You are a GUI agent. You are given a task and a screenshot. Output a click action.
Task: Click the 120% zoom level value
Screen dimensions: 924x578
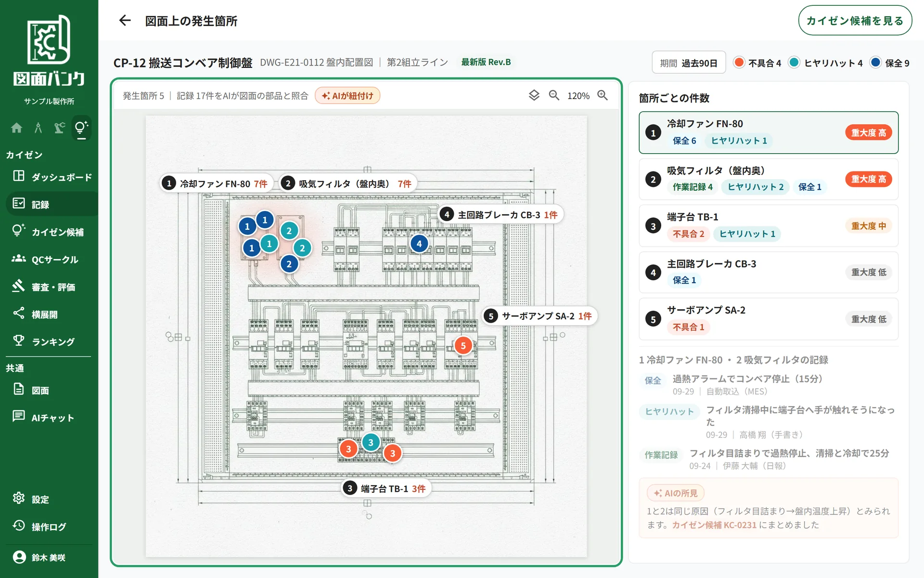pos(578,95)
